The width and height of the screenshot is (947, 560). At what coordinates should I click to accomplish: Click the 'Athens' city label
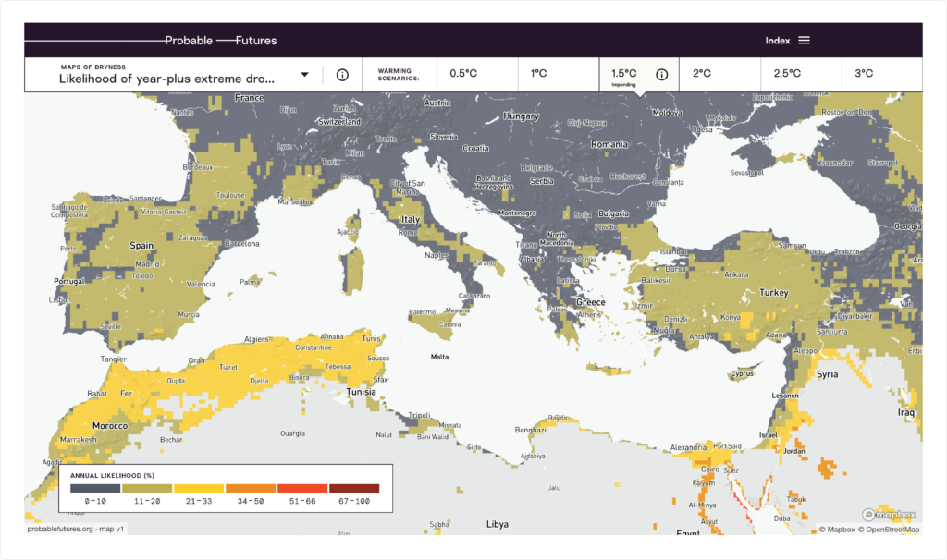(x=589, y=314)
